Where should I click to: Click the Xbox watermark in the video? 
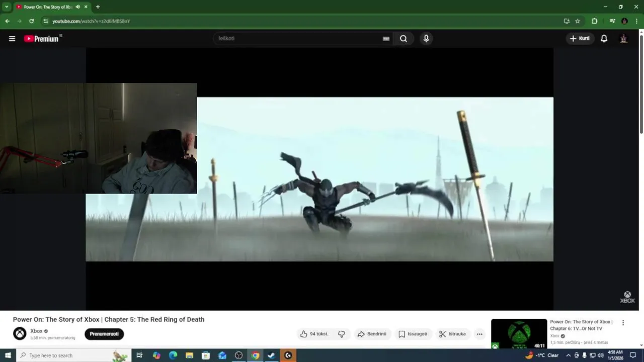point(627,297)
